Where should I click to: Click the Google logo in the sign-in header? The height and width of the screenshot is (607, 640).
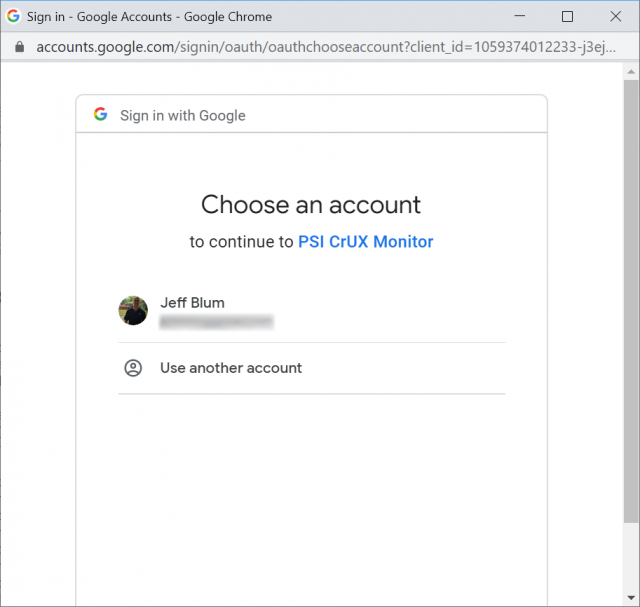100,114
